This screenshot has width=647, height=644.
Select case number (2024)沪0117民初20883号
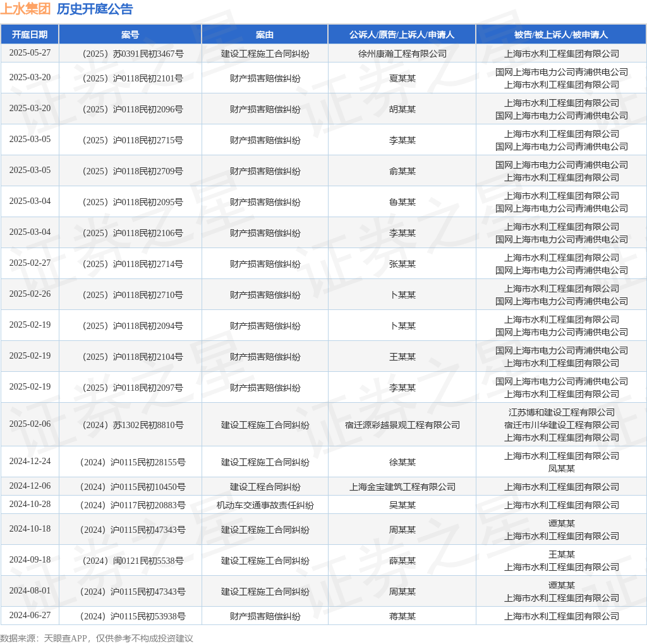tap(133, 505)
